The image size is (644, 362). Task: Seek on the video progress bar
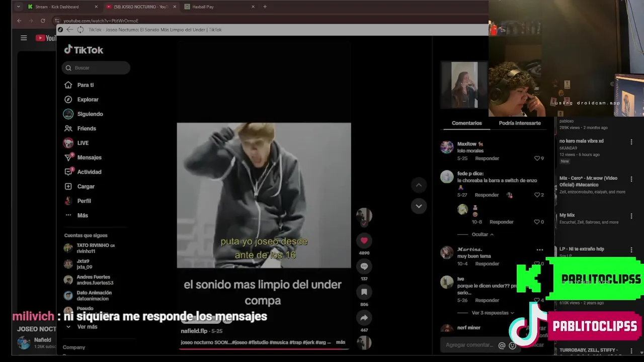tap(264, 348)
